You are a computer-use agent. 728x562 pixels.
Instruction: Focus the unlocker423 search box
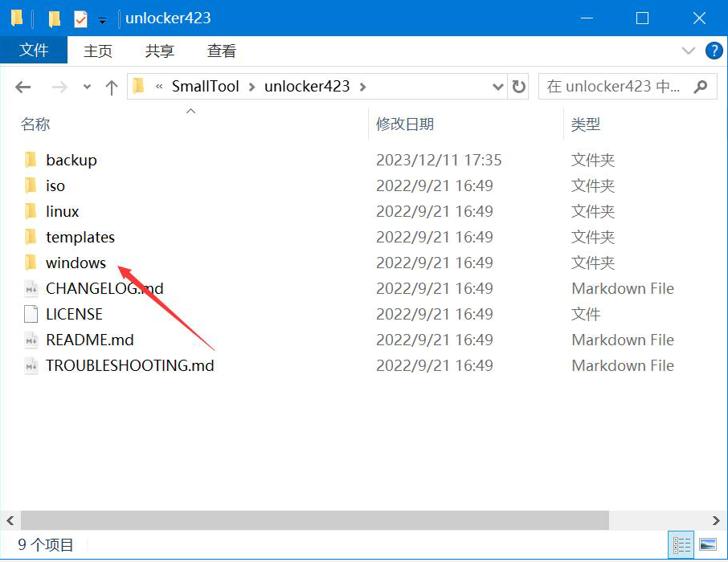click(x=628, y=87)
